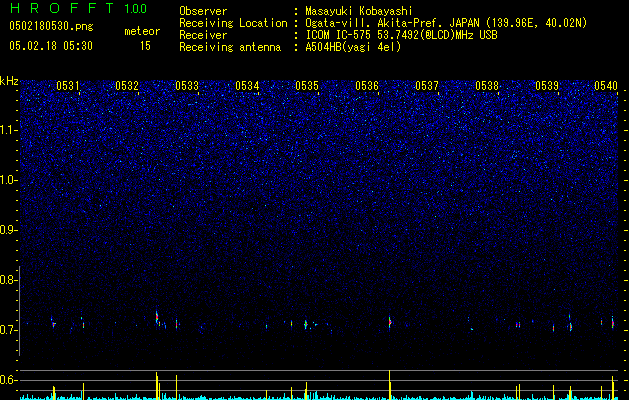
Task: Click the 0538 time marker
Action: [x=487, y=86]
